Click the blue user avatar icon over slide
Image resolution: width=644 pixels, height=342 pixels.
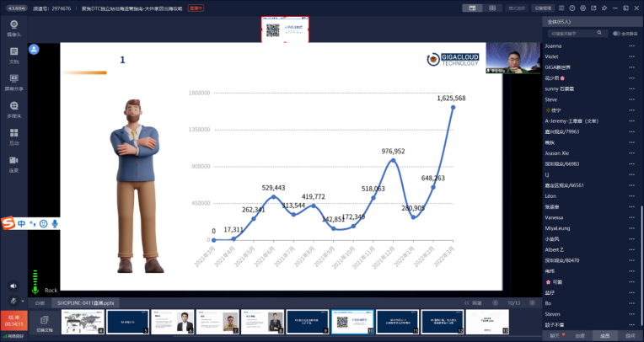click(34, 50)
